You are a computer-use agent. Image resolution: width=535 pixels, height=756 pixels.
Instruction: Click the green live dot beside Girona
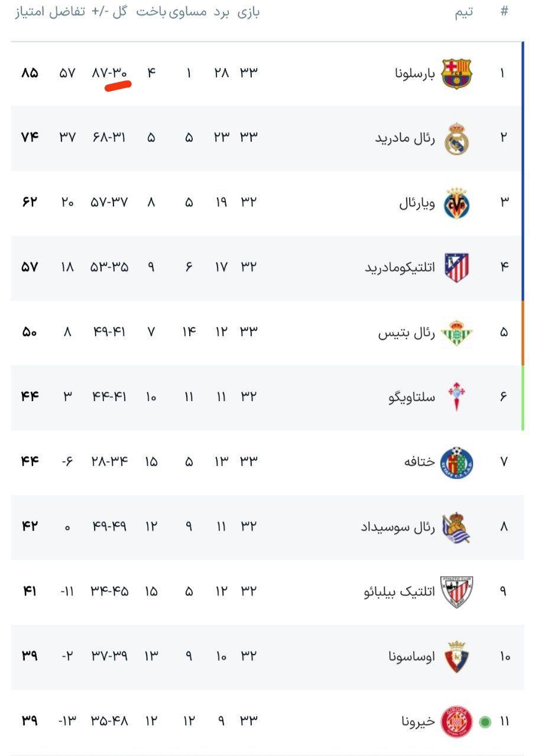[485, 722]
